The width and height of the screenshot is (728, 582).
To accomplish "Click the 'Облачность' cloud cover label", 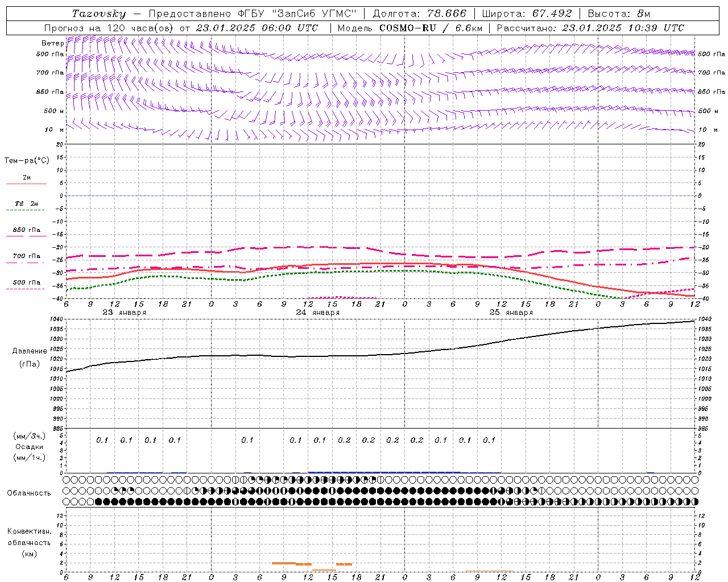I will point(28,493).
